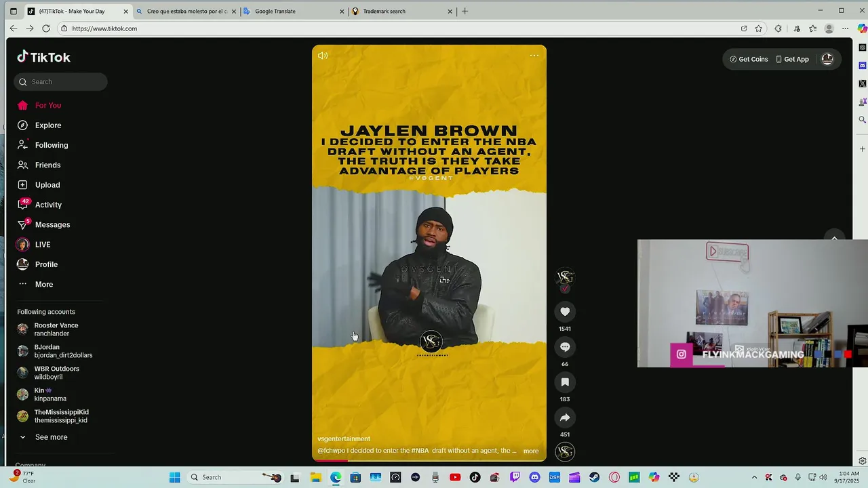Close the Google Translate tab

coord(342,12)
